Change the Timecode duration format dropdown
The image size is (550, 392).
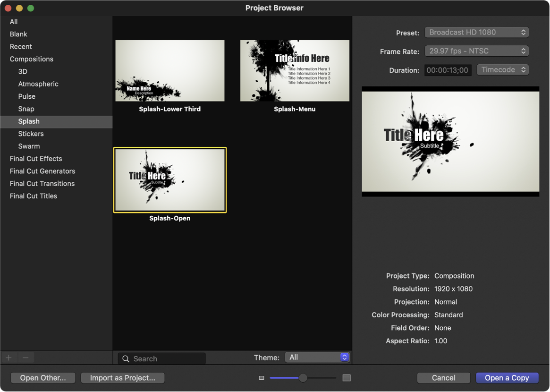(x=502, y=70)
